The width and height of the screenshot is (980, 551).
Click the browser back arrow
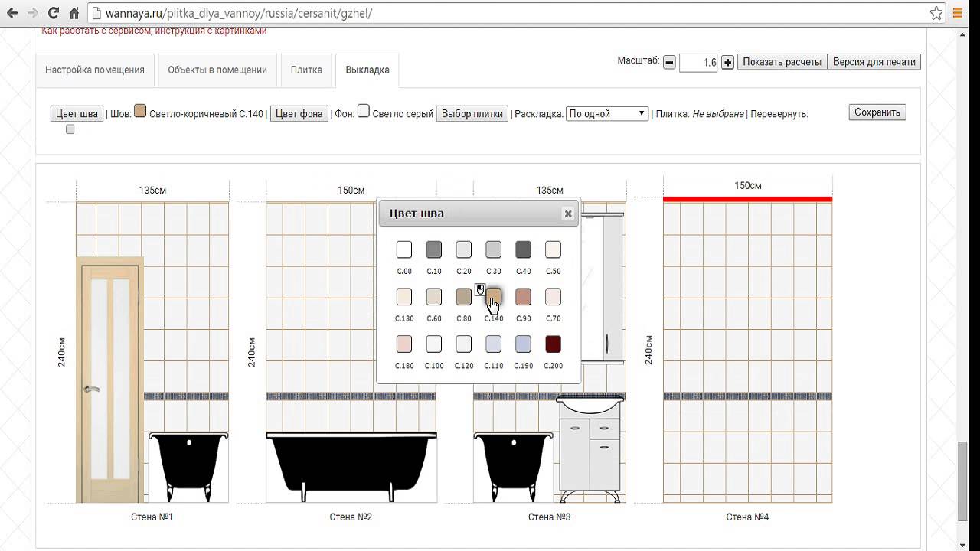(x=12, y=13)
